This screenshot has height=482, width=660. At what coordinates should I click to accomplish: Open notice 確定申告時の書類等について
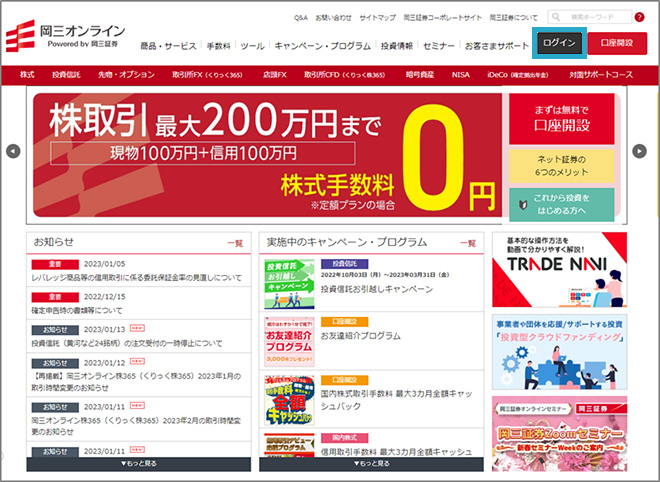tap(77, 311)
